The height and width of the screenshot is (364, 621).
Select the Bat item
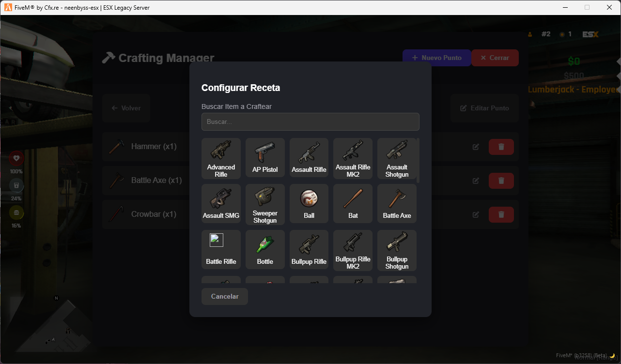pos(353,204)
